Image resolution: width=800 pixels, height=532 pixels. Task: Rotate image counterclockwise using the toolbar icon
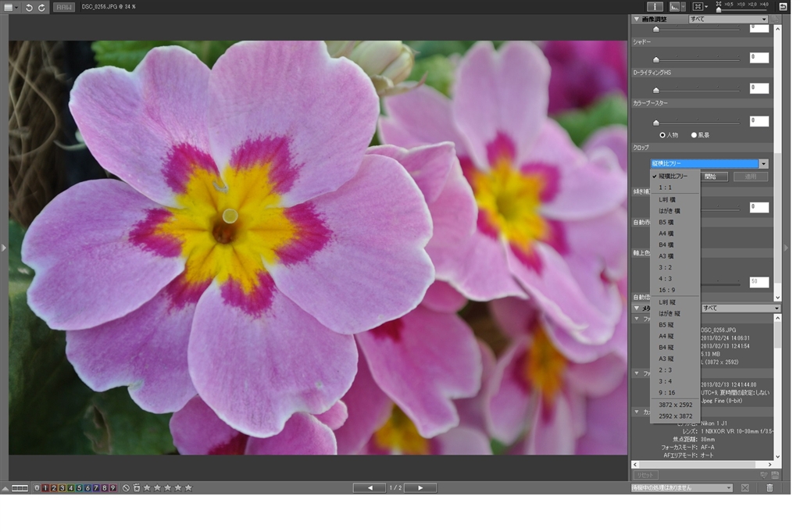(x=29, y=7)
